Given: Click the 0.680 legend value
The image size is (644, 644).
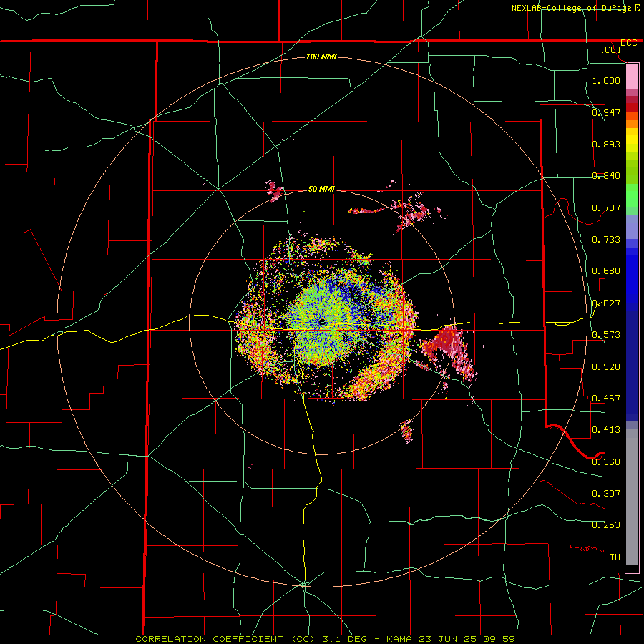Looking at the screenshot, I should tap(606, 271).
